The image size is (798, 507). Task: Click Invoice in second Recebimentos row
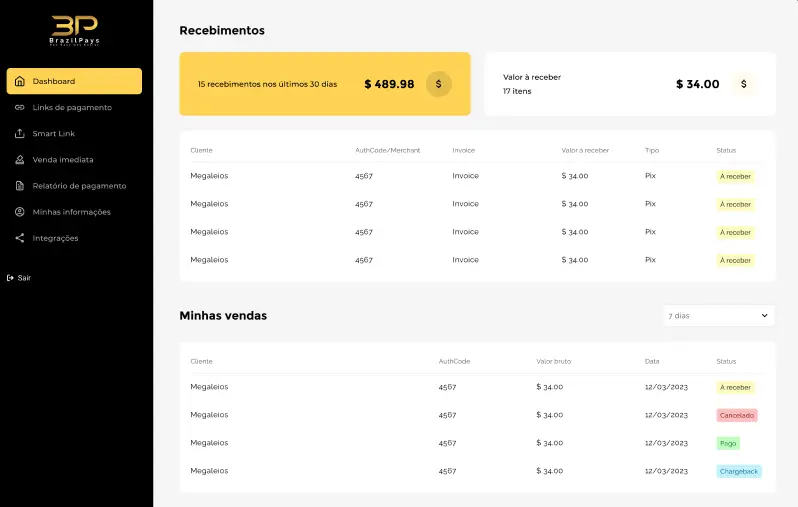click(x=466, y=204)
